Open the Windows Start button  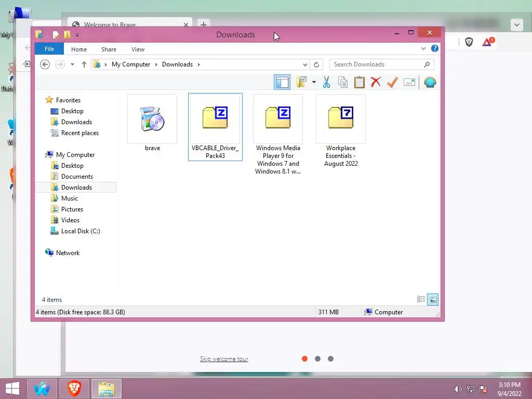(x=12, y=389)
